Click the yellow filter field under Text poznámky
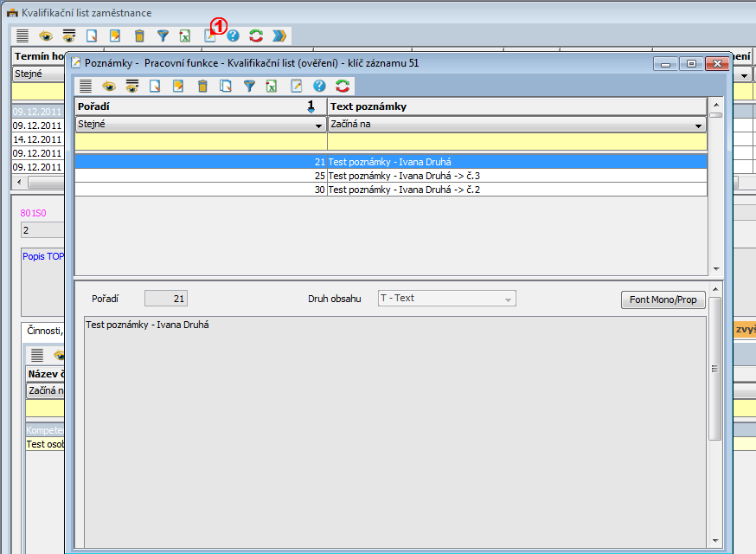756x554 pixels. pos(516,141)
